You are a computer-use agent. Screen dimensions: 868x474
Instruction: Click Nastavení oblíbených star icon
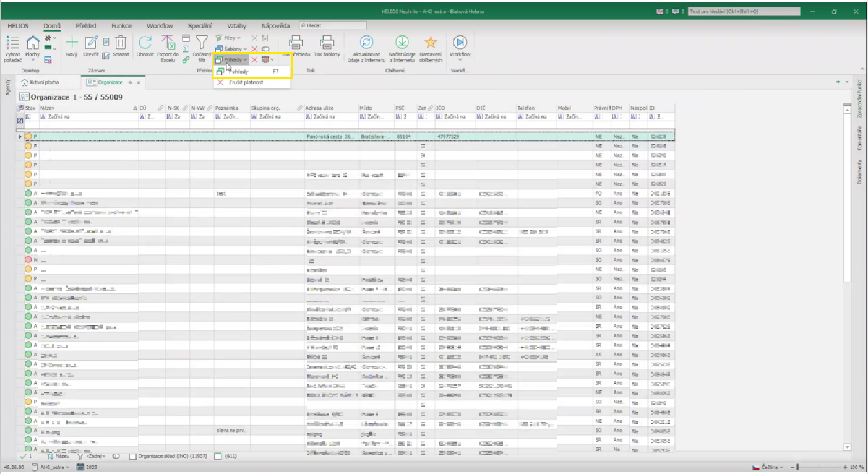click(x=431, y=43)
